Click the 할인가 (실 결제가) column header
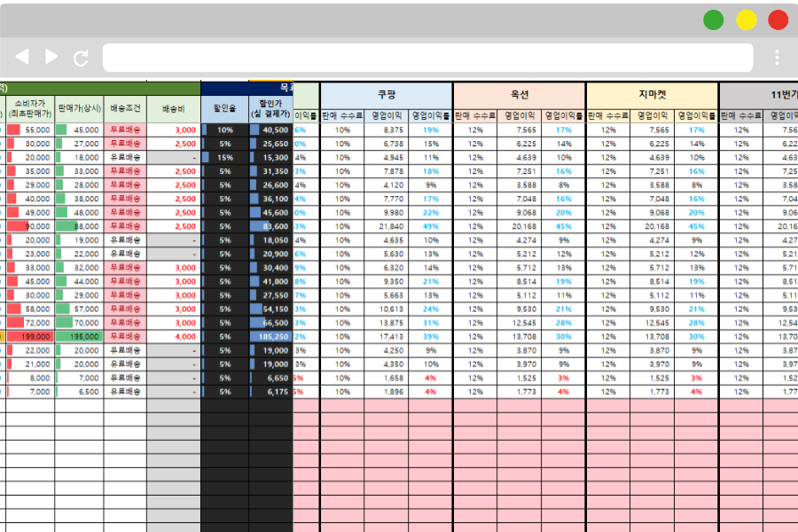Image resolution: width=798 pixels, height=532 pixels. [270, 109]
